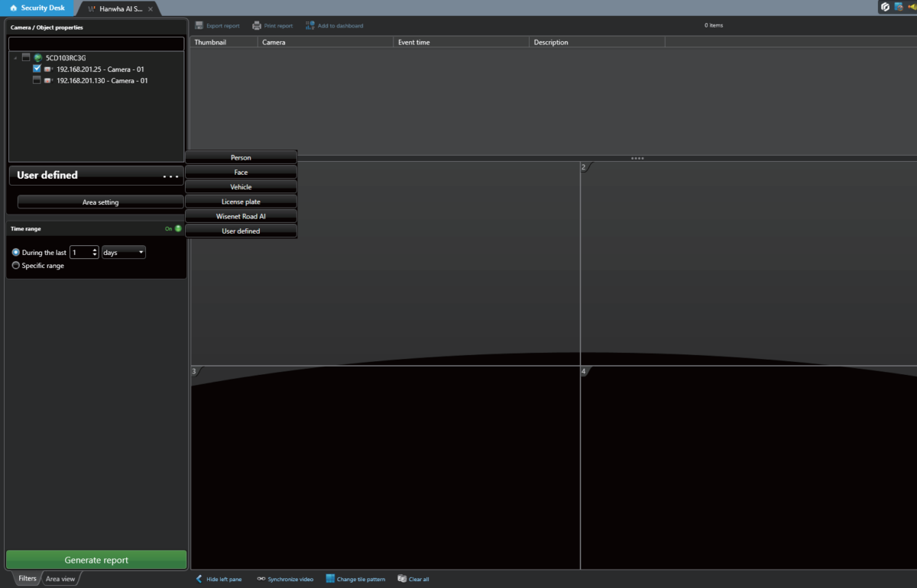Select the During the last radio option
This screenshot has height=588, width=917.
(x=16, y=252)
